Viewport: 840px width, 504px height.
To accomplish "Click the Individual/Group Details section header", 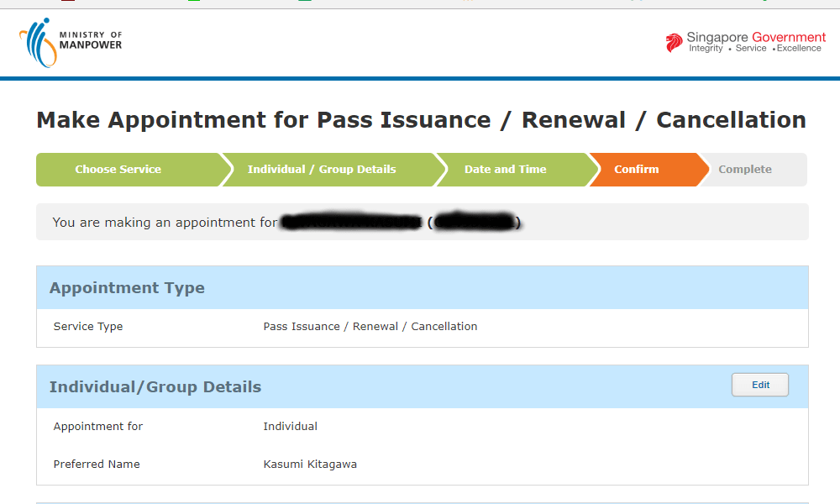I will pos(155,387).
